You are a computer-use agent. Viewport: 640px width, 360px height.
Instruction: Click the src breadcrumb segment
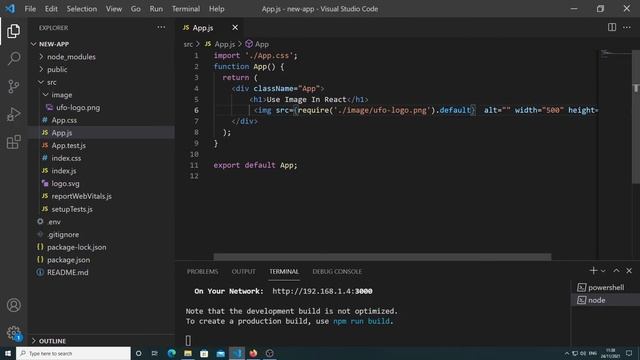point(188,44)
